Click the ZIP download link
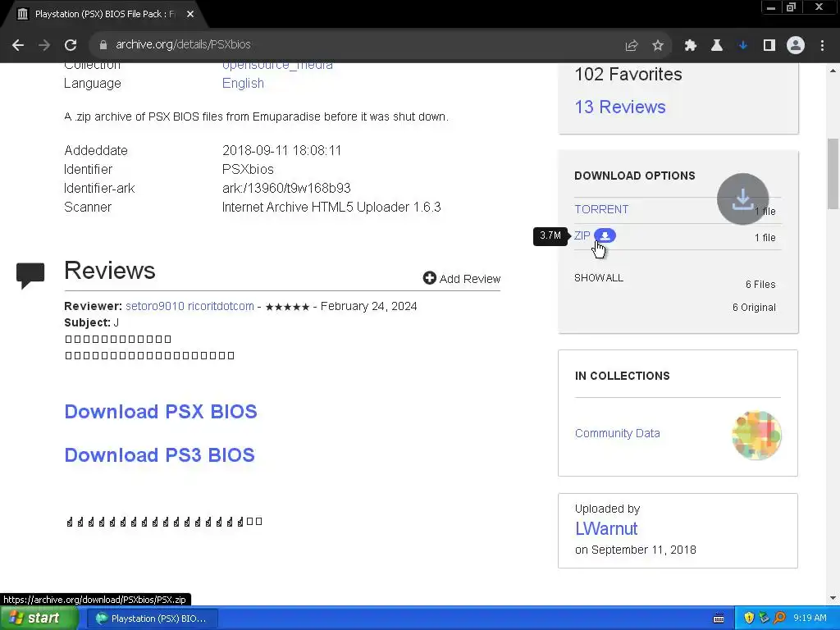Viewport: 840px width, 630px height. point(582,235)
